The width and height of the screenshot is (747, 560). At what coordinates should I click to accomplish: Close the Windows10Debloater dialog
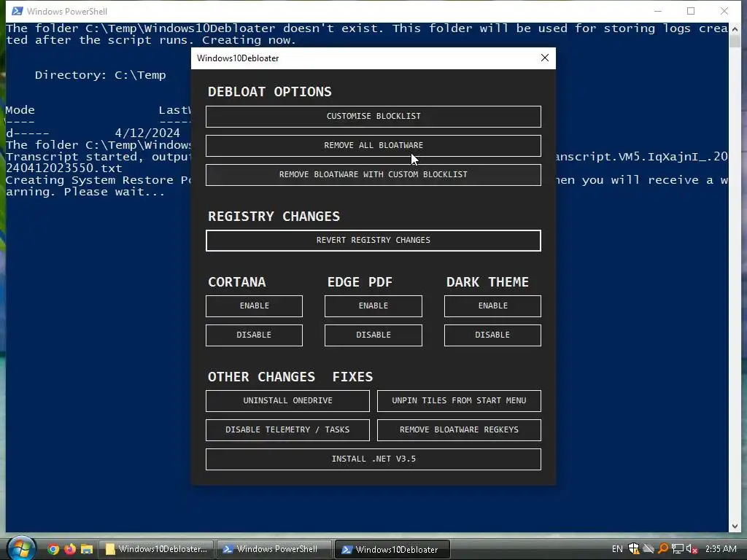pos(545,58)
